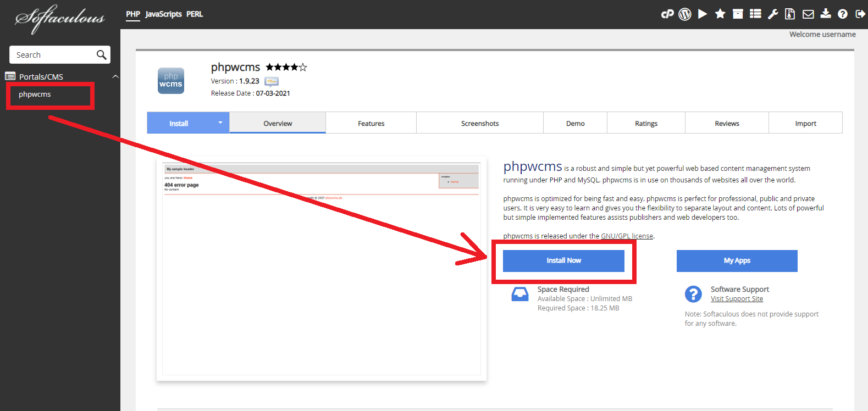Open the Import tab

tap(806, 124)
